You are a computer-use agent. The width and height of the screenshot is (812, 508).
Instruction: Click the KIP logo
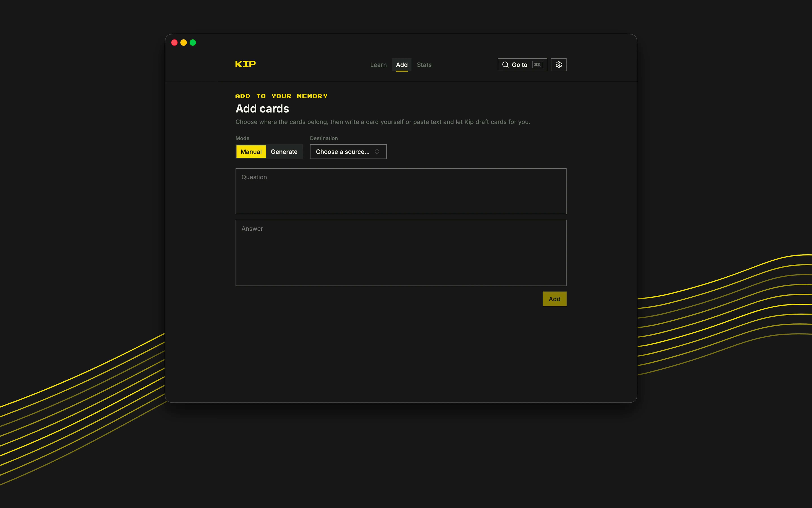(x=245, y=64)
